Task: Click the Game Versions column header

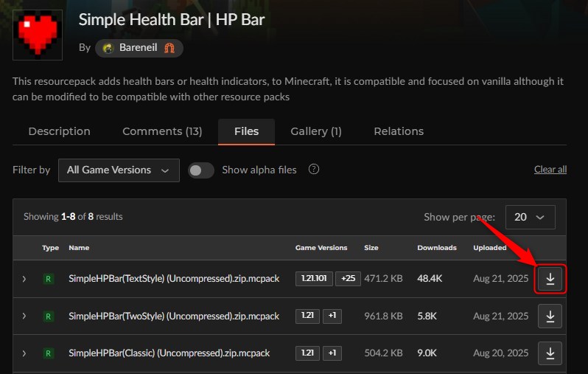Action: 321,248
